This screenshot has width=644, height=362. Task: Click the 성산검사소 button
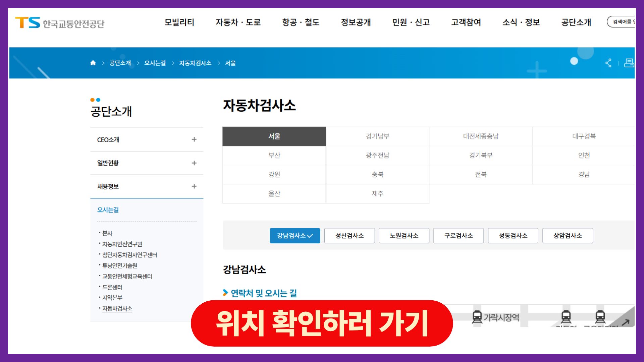point(349,236)
